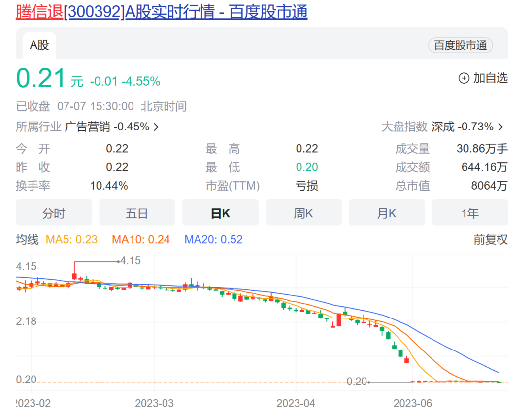Expand the 深成 index chevron arrow
The height and width of the screenshot is (414, 532).
coord(501,127)
